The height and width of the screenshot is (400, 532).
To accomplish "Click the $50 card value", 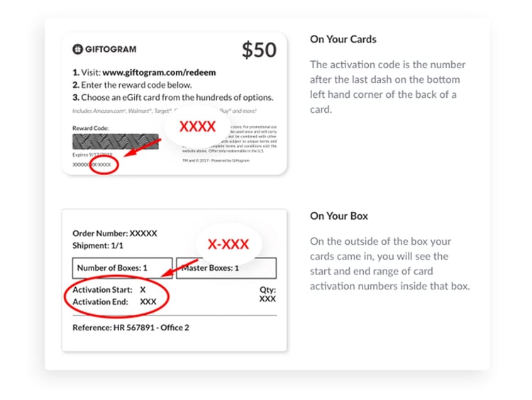I will pos(259,50).
